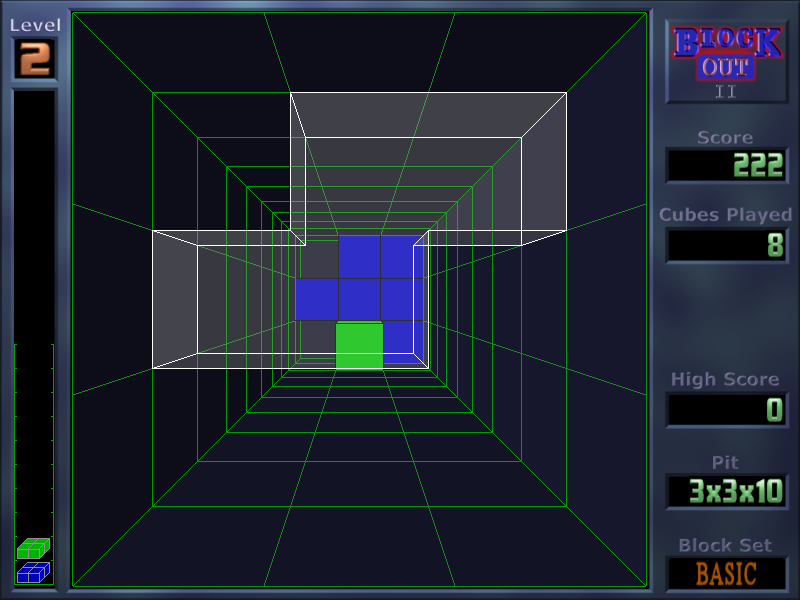Click the Level label
This screenshot has width=800, height=600.
35,25
